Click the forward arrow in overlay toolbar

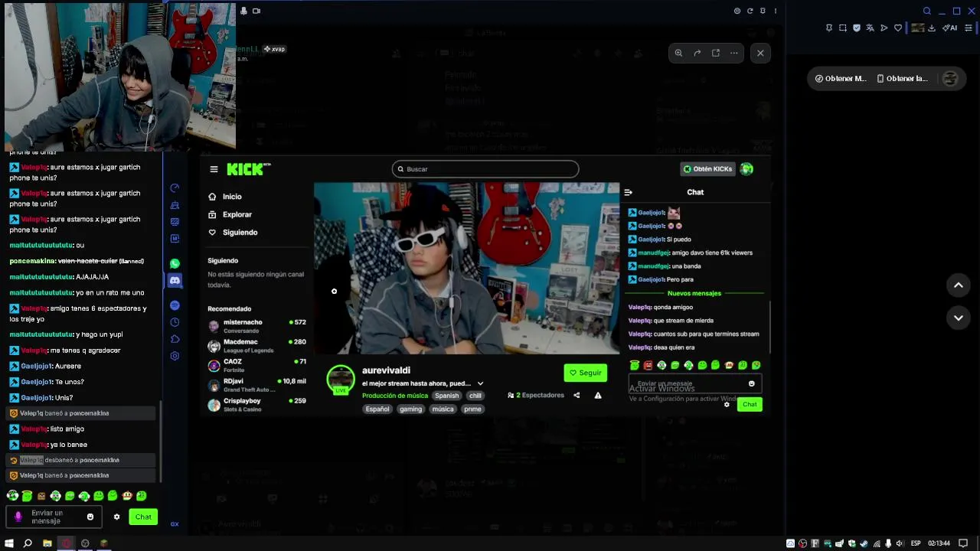point(697,53)
